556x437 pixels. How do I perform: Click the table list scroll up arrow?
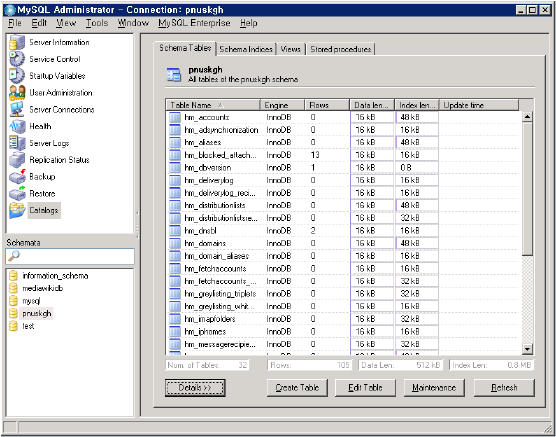tap(527, 117)
